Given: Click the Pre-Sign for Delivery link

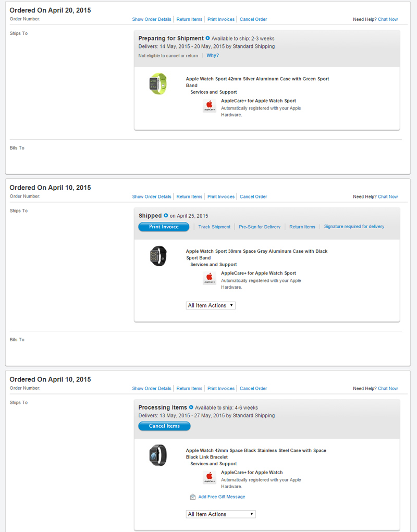Looking at the screenshot, I should [260, 227].
